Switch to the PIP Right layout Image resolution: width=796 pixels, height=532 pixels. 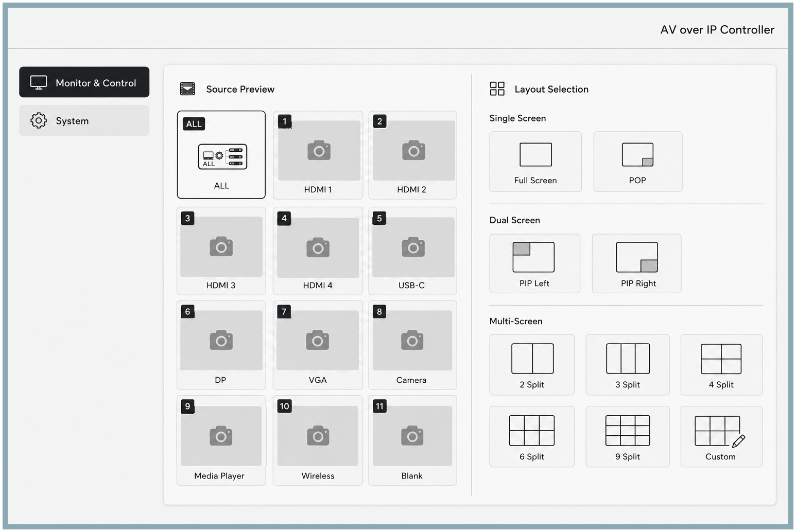click(637, 263)
